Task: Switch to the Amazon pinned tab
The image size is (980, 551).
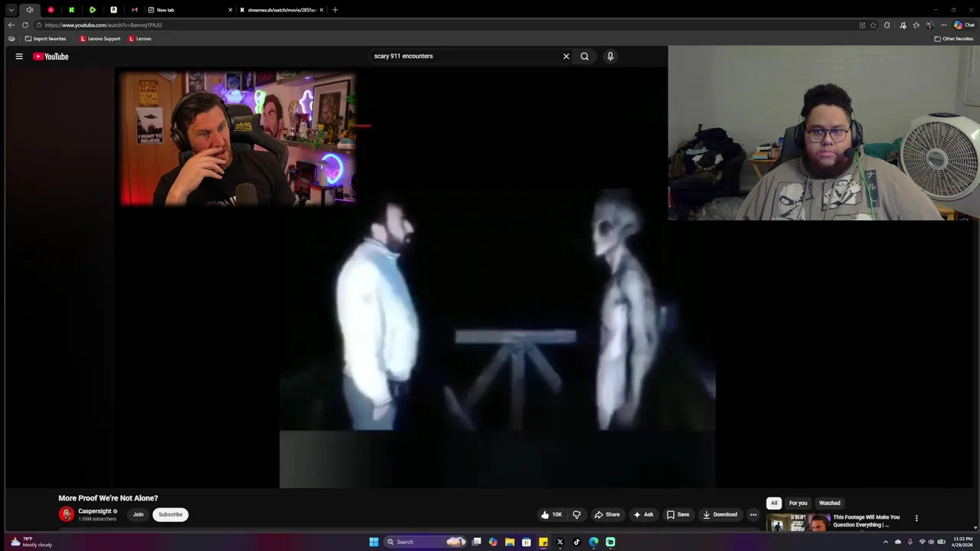Action: pos(113,10)
